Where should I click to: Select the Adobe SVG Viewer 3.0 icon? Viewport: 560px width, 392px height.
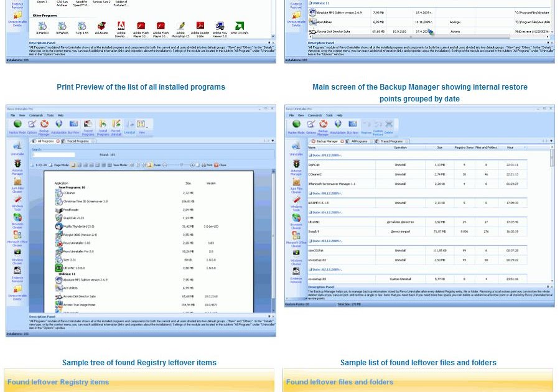(220, 30)
